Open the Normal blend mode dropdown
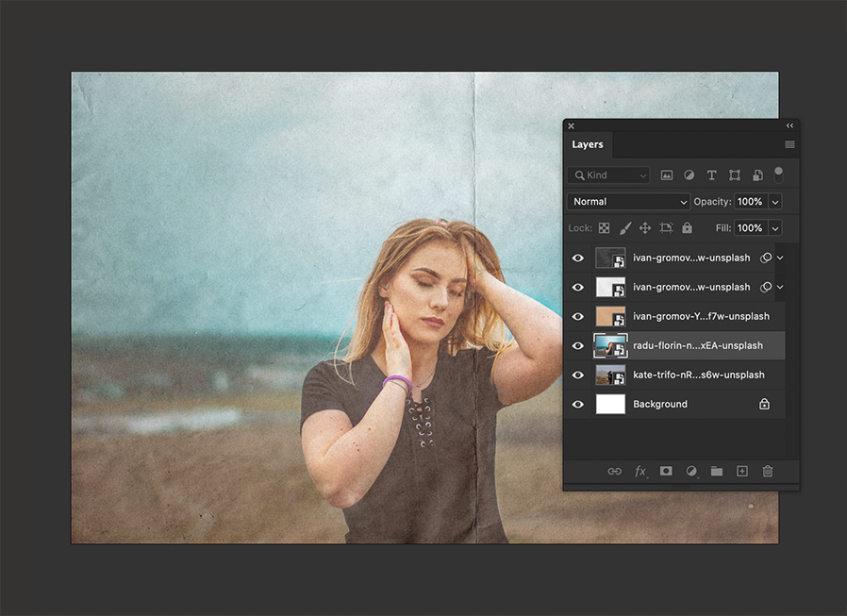 (628, 202)
